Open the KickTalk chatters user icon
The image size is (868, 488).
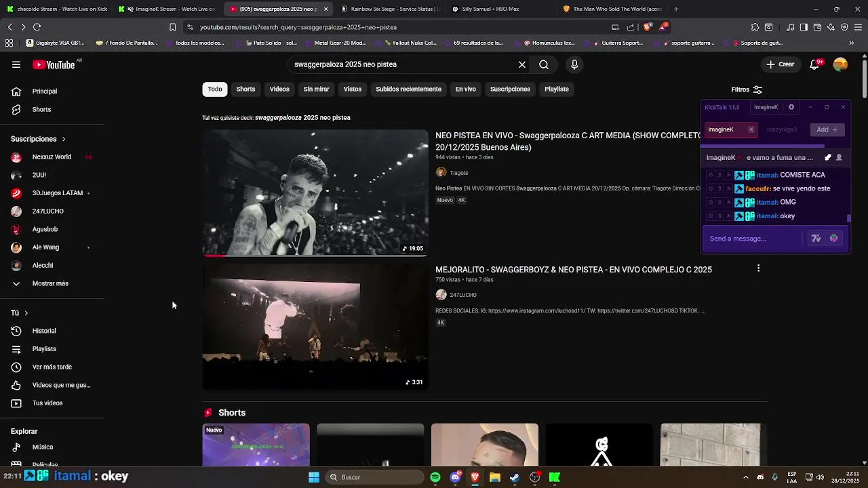pos(839,157)
